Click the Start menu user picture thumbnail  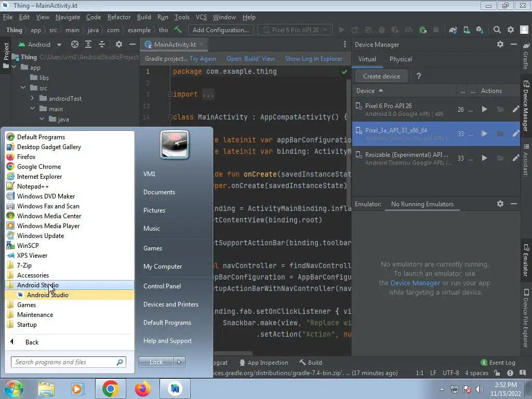coord(175,144)
